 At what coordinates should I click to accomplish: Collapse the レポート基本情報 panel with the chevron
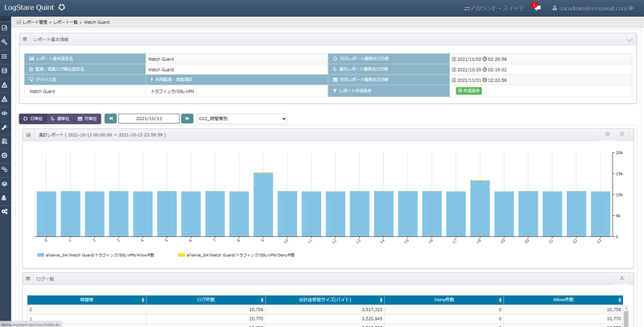(x=629, y=39)
